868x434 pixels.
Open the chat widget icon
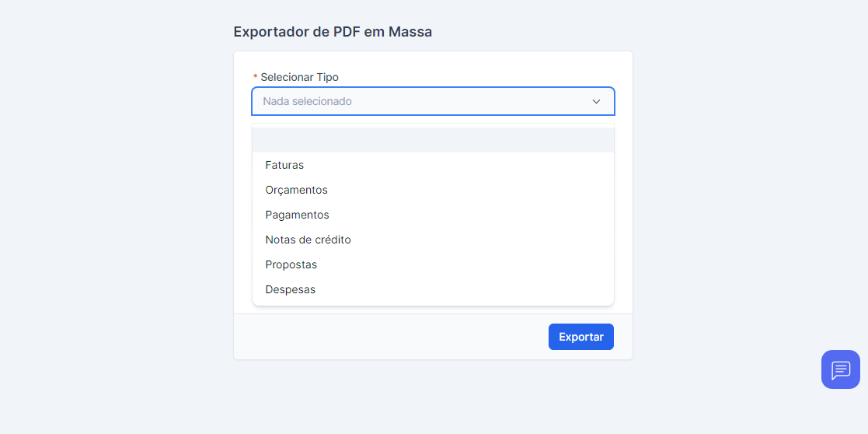click(840, 369)
